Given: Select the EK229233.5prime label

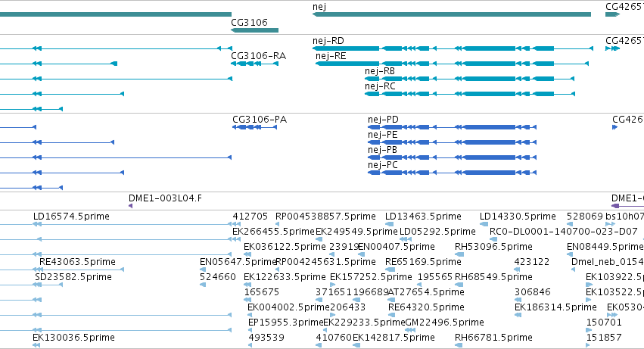Looking at the screenshot, I should pos(364,323).
